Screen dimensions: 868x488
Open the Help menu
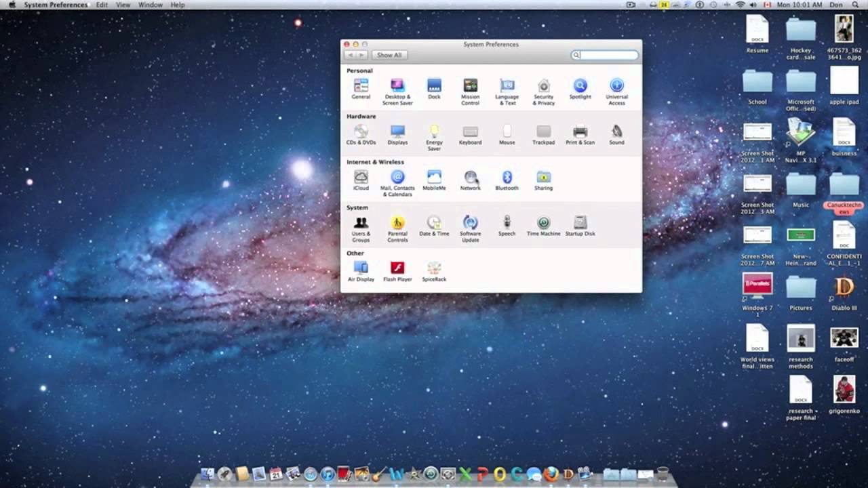click(x=178, y=5)
